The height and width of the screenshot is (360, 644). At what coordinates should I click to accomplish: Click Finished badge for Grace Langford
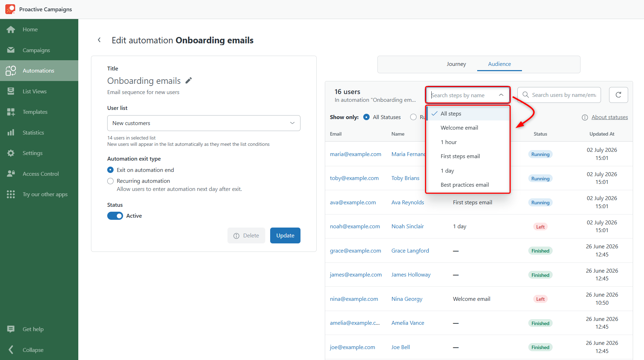coord(540,251)
